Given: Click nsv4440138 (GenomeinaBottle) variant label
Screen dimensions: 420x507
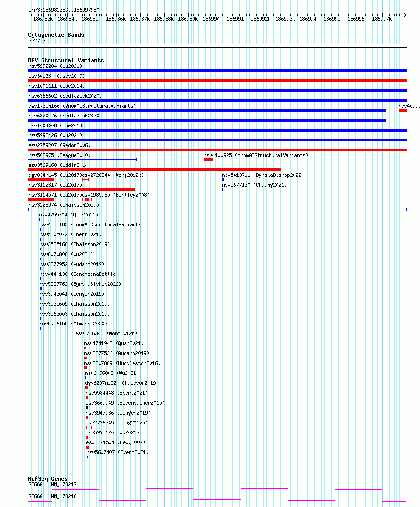Looking at the screenshot, I should click(79, 274).
